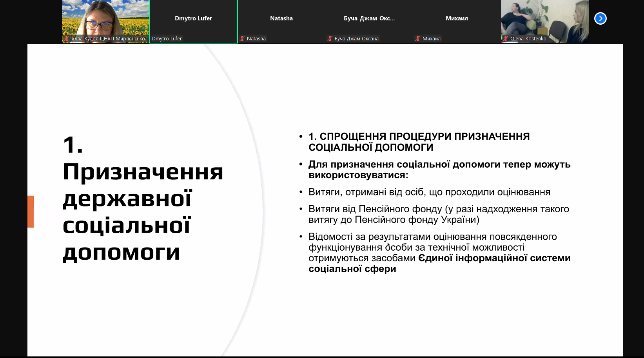
Task: Select Буча Джам Оксана participant tile
Action: [369, 22]
